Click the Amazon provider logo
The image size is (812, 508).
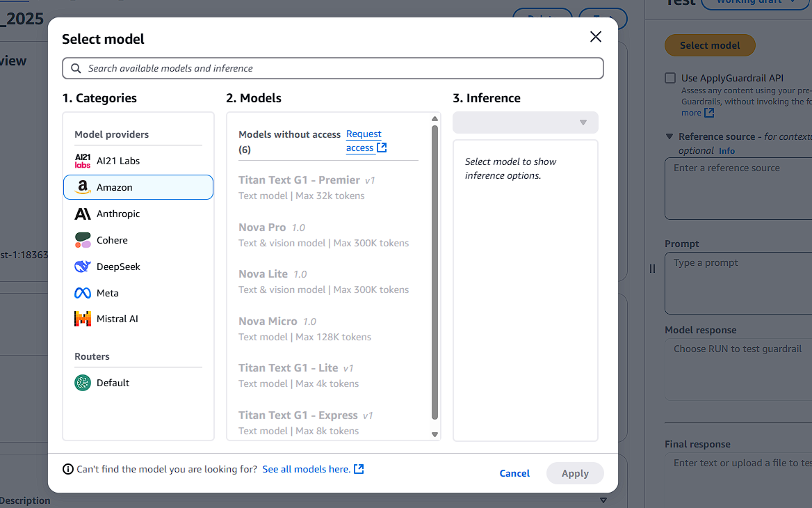point(82,187)
